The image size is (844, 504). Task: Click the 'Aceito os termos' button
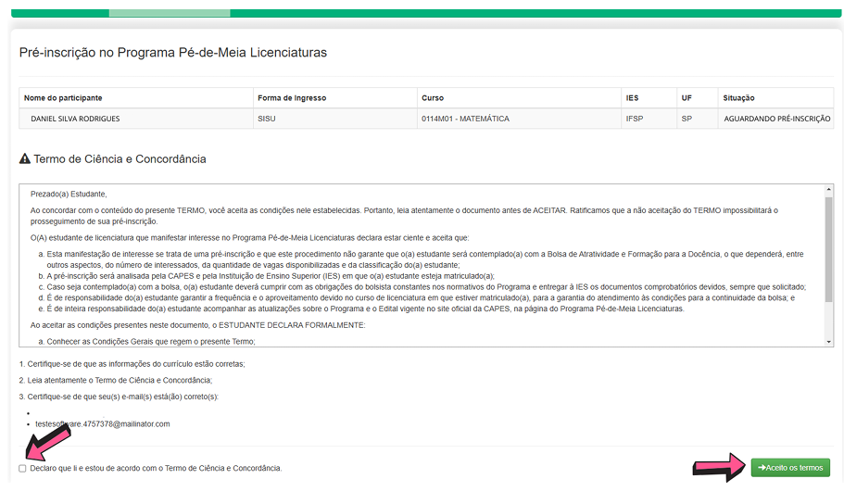tap(790, 468)
